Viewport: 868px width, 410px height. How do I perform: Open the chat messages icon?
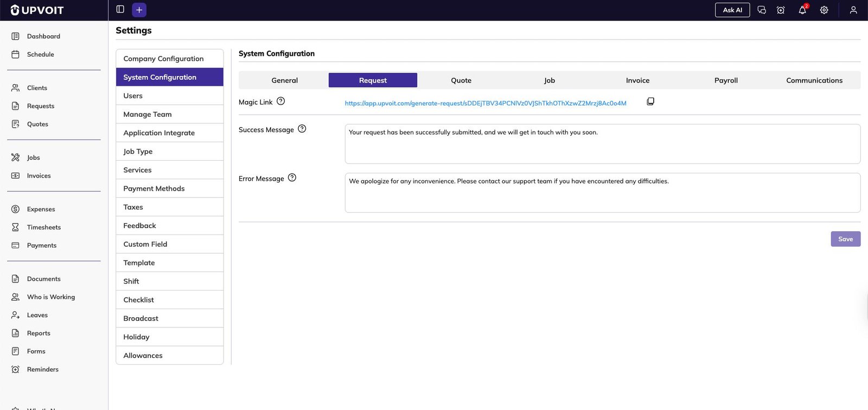pyautogui.click(x=762, y=10)
